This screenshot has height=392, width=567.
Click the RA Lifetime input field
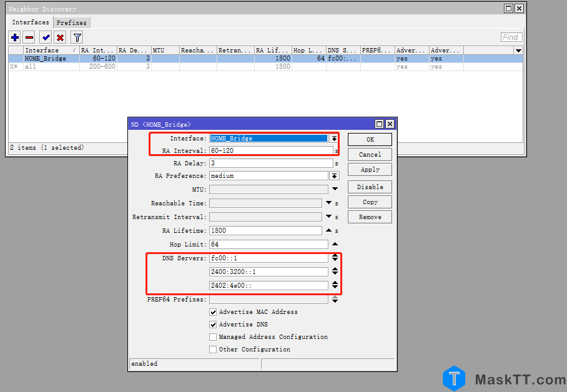(265, 231)
